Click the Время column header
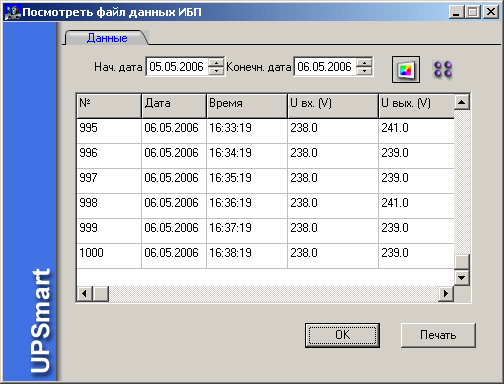Screen dimensions: 504x384 point(247,106)
